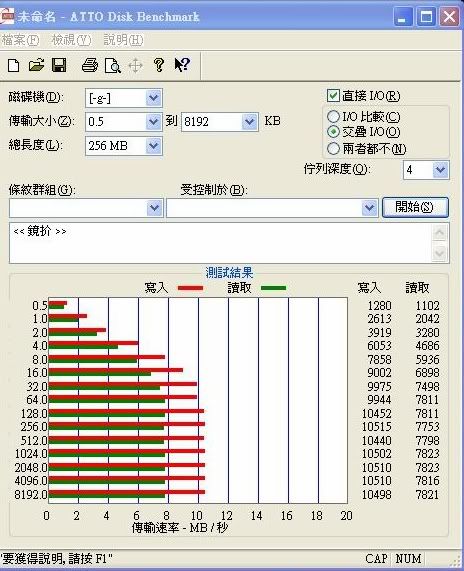Click the red 寫入 legend swatch
Screen dimensions: 464x571
pyautogui.click(x=190, y=288)
